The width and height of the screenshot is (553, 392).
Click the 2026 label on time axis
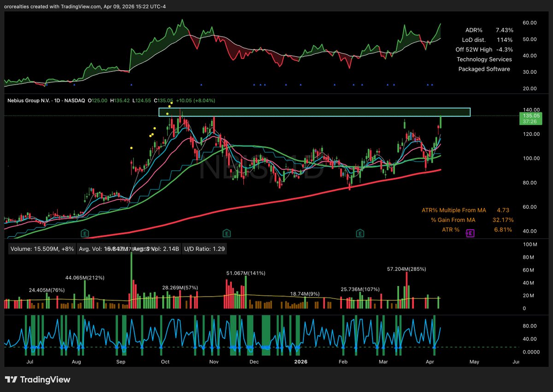click(x=300, y=362)
